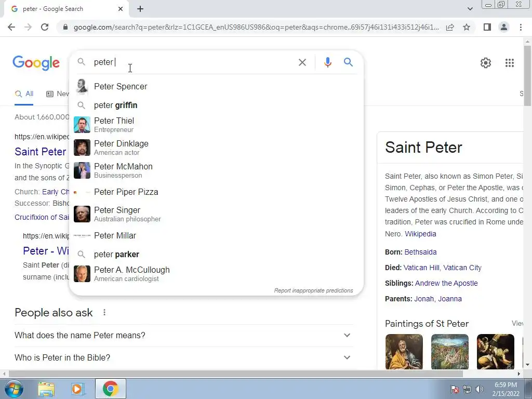The width and height of the screenshot is (532, 399).
Task: Open first St Peter painting thumbnail
Action: pyautogui.click(x=404, y=352)
